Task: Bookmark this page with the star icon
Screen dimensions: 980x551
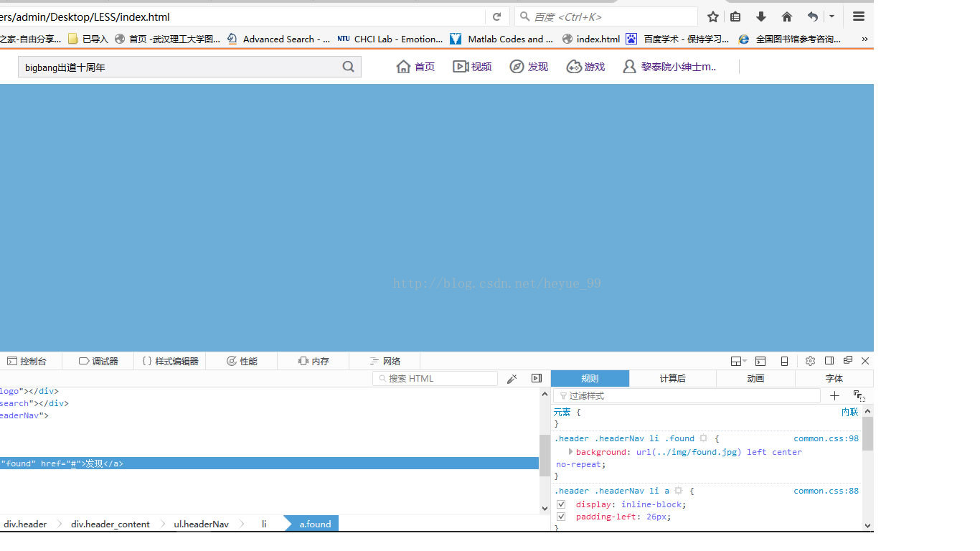Action: point(712,17)
